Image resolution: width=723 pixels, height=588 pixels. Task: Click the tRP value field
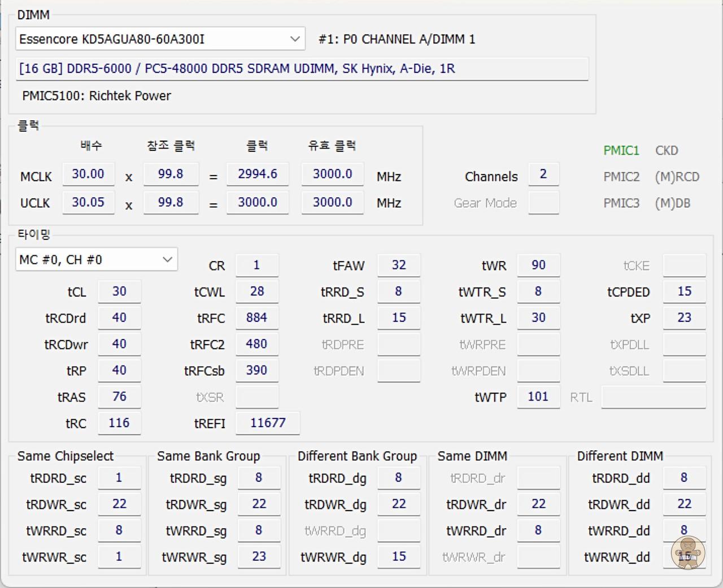point(119,371)
